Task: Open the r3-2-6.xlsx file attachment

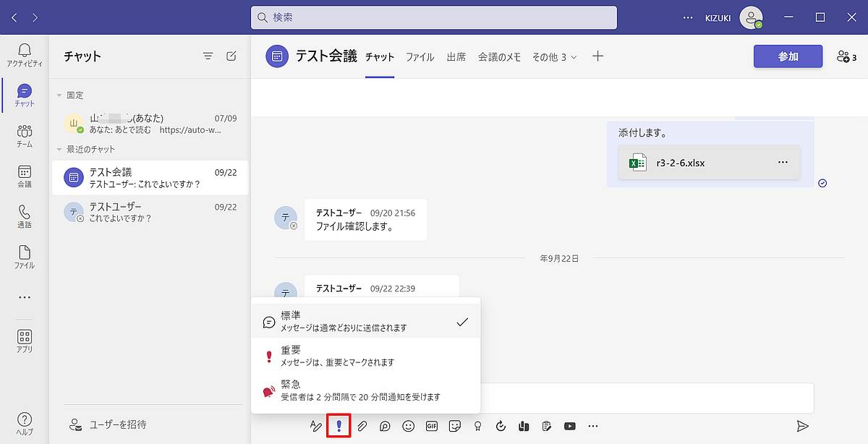Action: click(680, 163)
